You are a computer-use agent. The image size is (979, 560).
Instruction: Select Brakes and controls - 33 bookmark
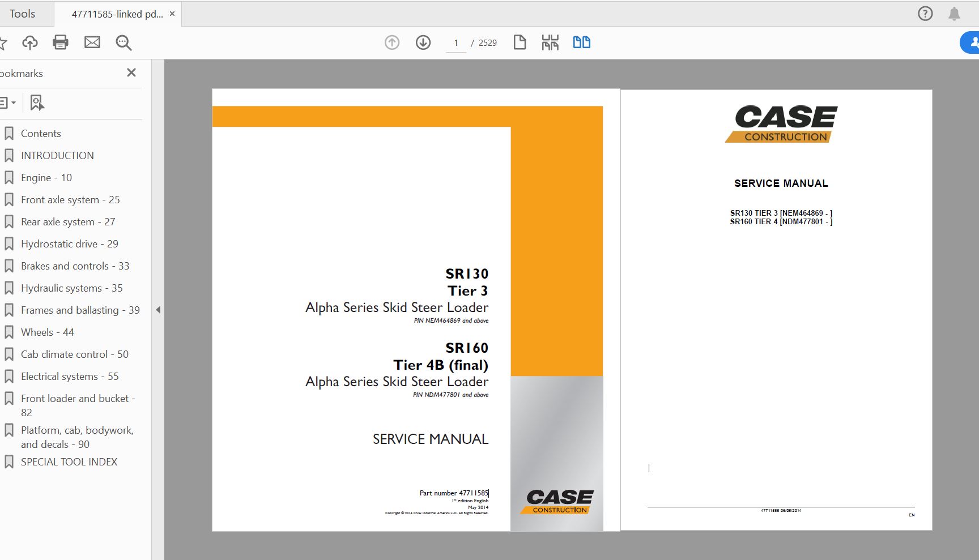pyautogui.click(x=75, y=266)
